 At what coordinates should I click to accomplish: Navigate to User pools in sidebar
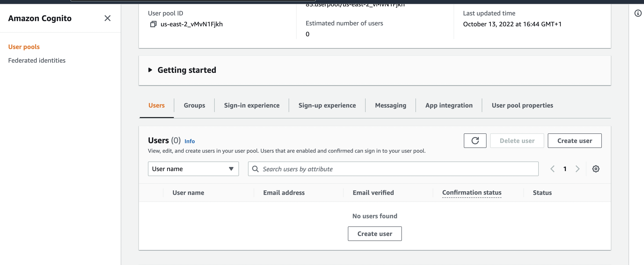[x=24, y=47]
